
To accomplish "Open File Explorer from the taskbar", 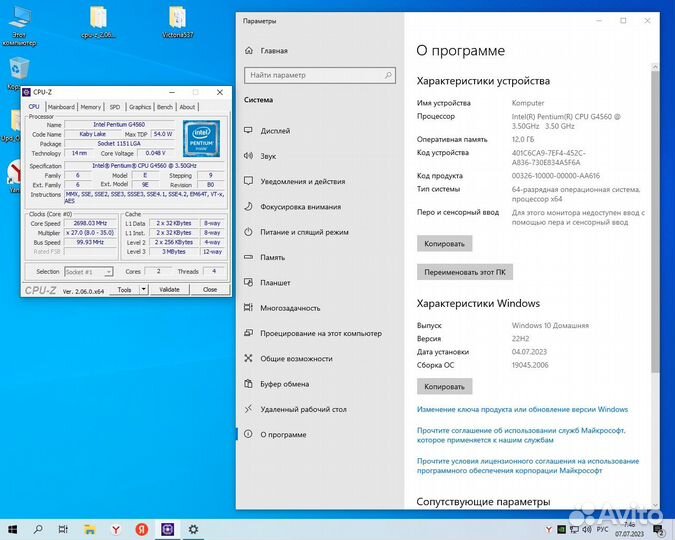I will point(90,529).
